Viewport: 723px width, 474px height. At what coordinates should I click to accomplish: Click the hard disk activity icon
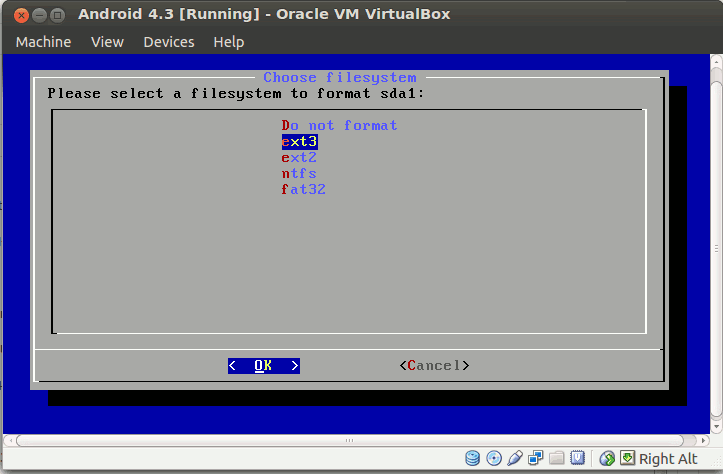point(473,458)
